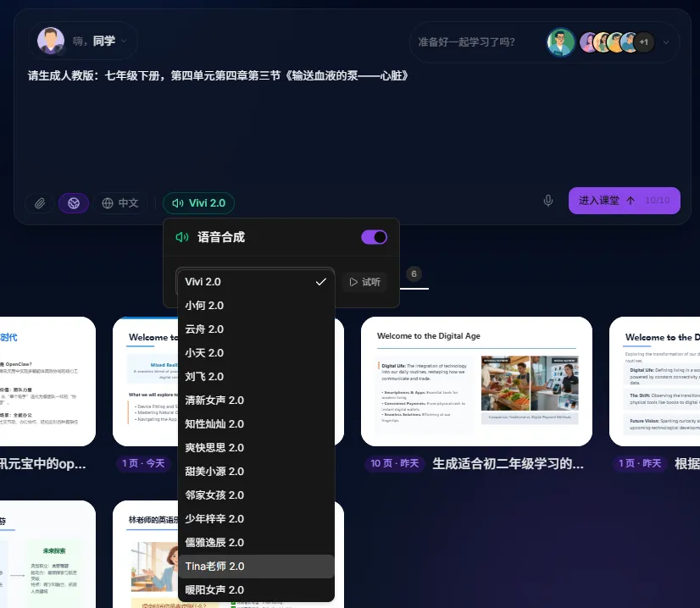700x608 pixels.
Task: Click the microphone voice input icon
Action: click(x=548, y=201)
